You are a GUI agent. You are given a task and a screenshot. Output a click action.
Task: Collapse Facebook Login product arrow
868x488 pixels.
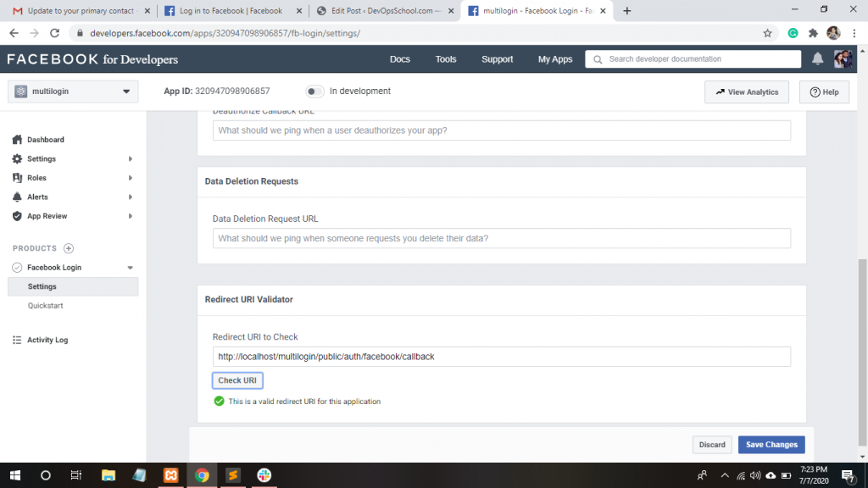click(x=130, y=268)
